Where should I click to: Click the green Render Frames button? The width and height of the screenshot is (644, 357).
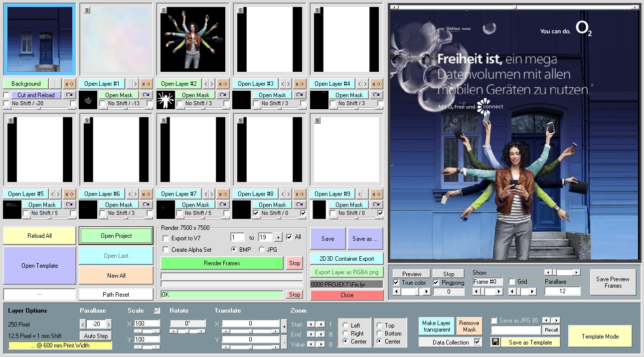(x=222, y=263)
